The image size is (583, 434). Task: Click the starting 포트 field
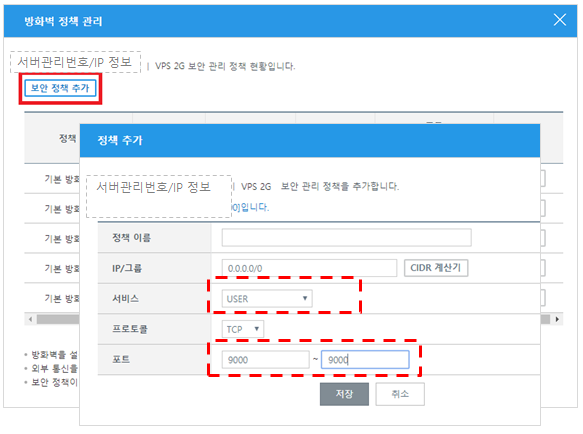265,360
